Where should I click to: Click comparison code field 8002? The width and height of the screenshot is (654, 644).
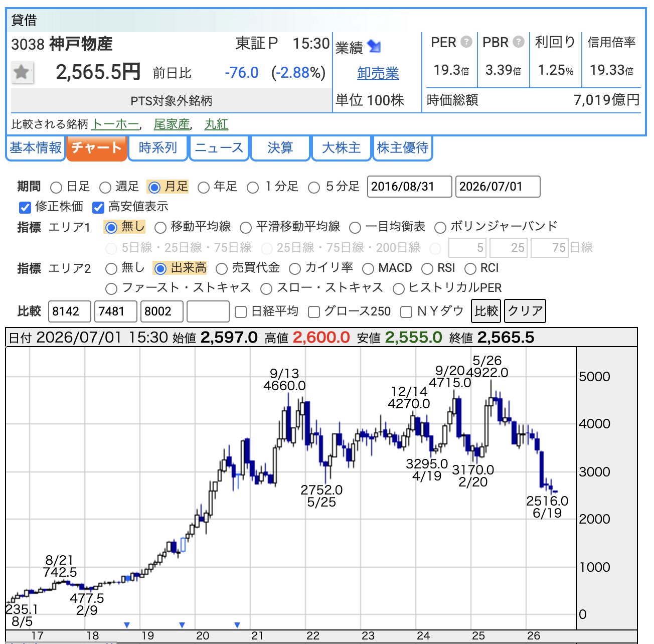tap(162, 311)
